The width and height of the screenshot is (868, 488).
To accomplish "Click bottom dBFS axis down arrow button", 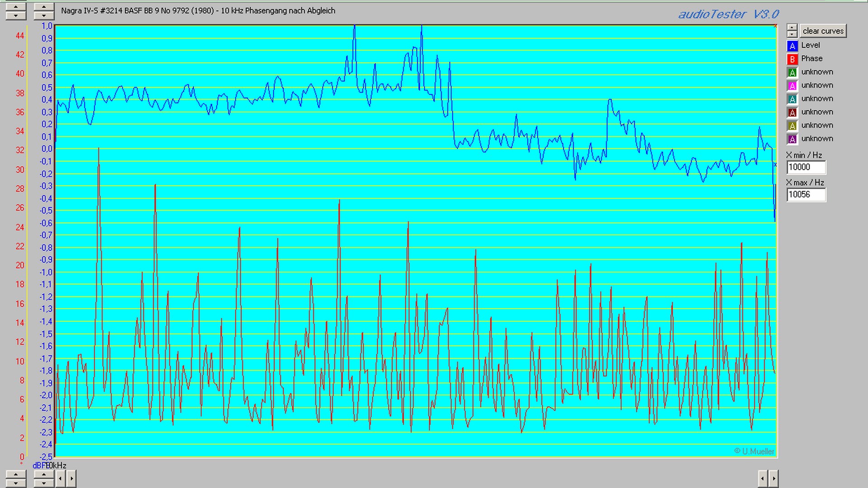I will click(43, 483).
